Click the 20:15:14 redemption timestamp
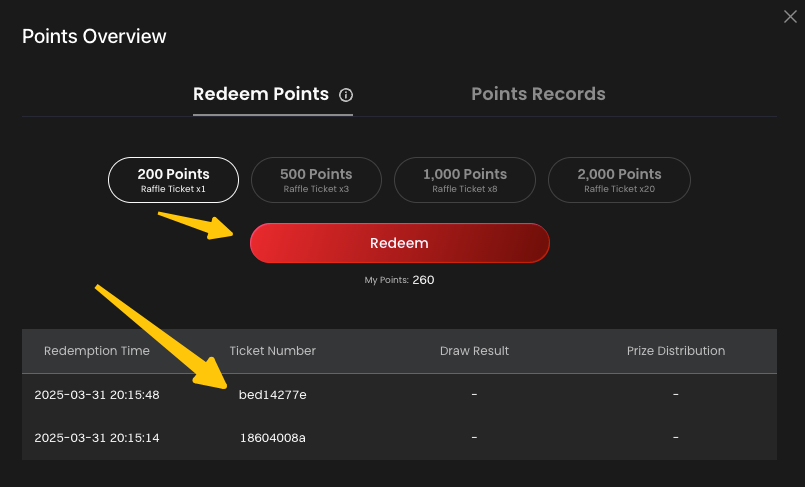This screenshot has height=487, width=805. [97, 438]
